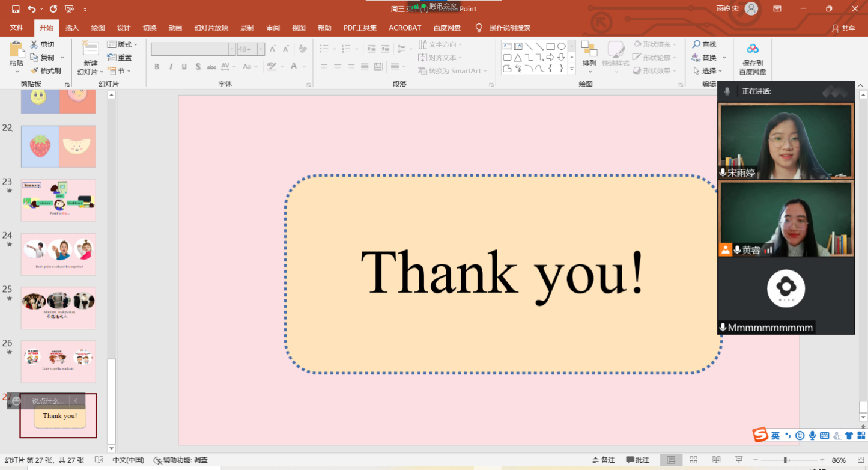Click Save to Baidu Netdisk icon
The width and height of the screenshot is (868, 470).
coord(752,50)
